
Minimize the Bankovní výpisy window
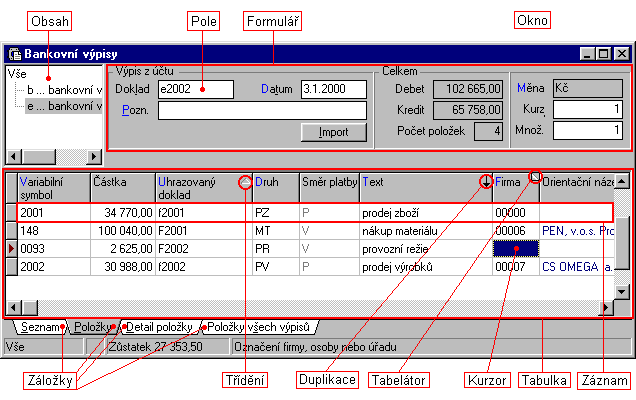(x=587, y=54)
